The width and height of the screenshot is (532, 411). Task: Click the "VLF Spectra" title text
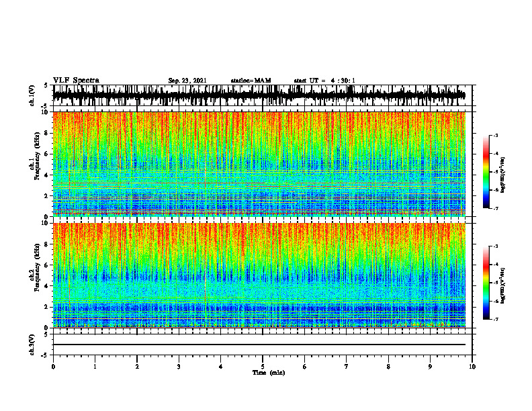coord(76,81)
